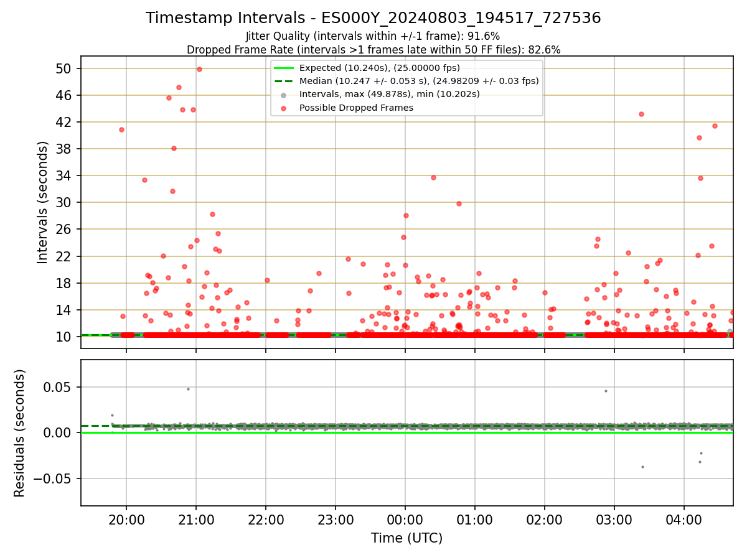Click the x-axis tick label "02:00"
The width and height of the screenshot is (747, 560).
coord(545,519)
